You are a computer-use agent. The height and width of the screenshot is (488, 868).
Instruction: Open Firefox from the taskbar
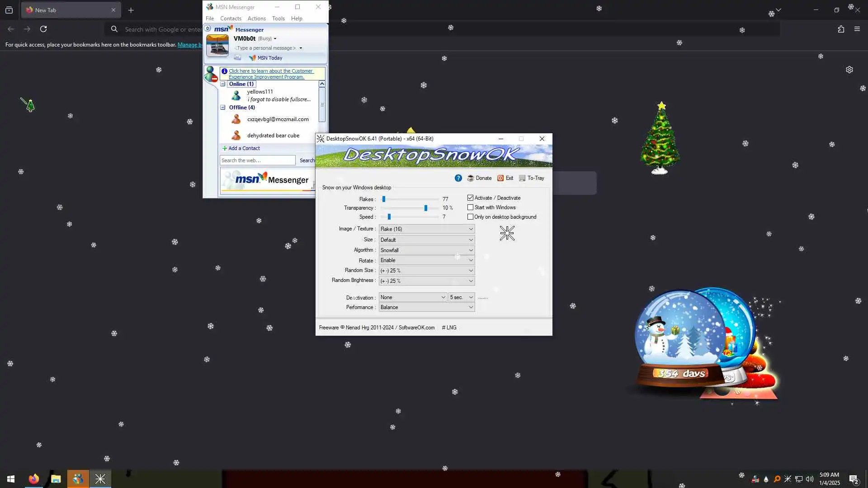point(34,479)
